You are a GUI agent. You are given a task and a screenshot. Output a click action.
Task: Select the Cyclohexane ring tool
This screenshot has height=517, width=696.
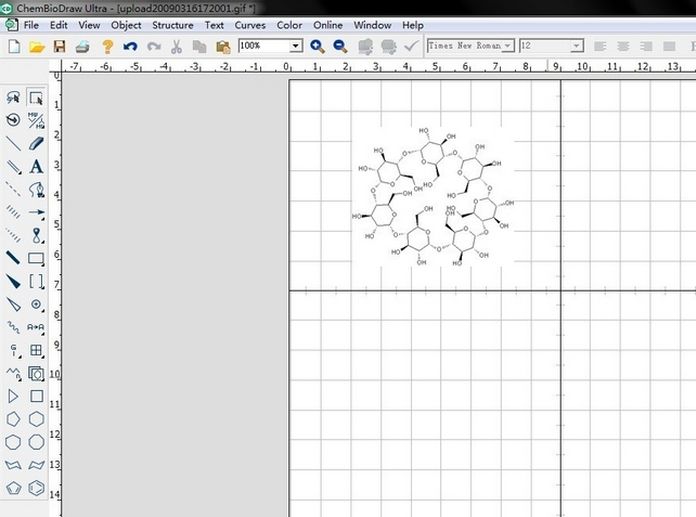36,419
